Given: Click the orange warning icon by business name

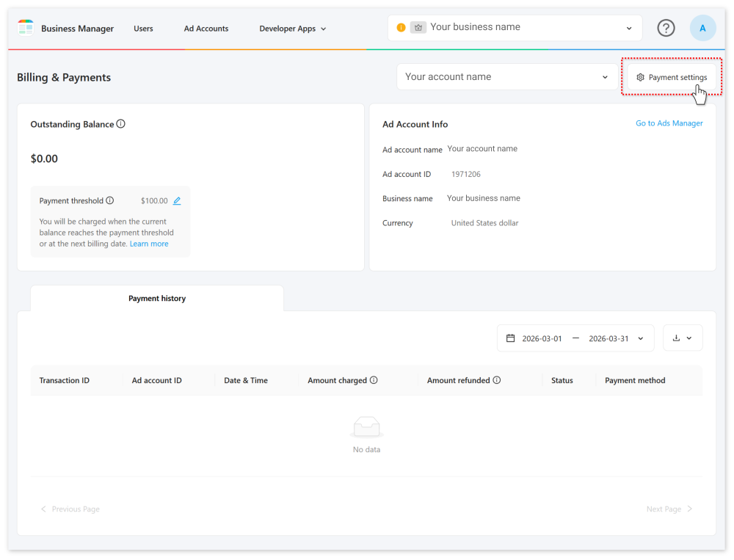Looking at the screenshot, I should [x=401, y=28].
